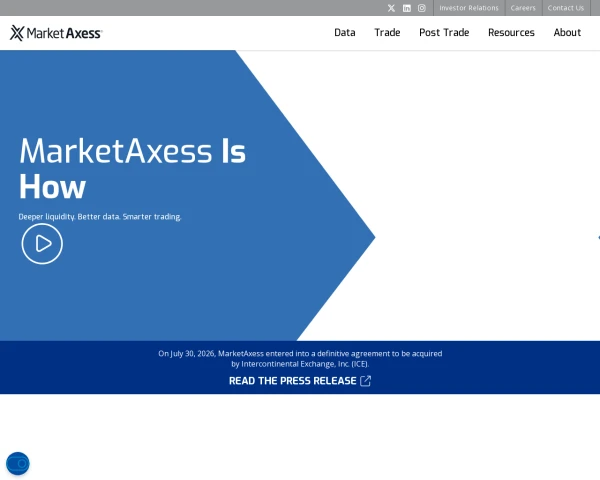Open the X (Twitter) social icon
This screenshot has height=480, width=600.
click(x=391, y=8)
